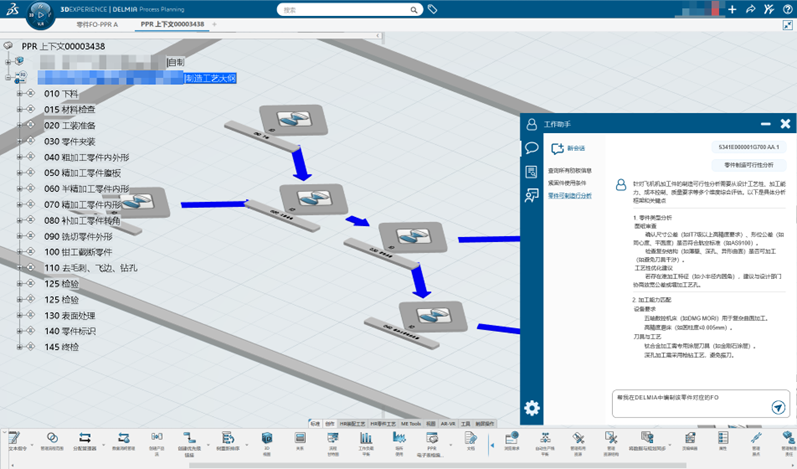Screen dimensions: 797x469
Task: Add a new tab with plus button
Action: tap(214, 24)
